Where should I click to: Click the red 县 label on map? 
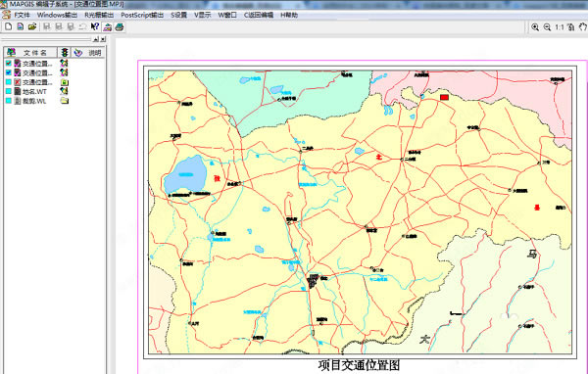pos(537,208)
